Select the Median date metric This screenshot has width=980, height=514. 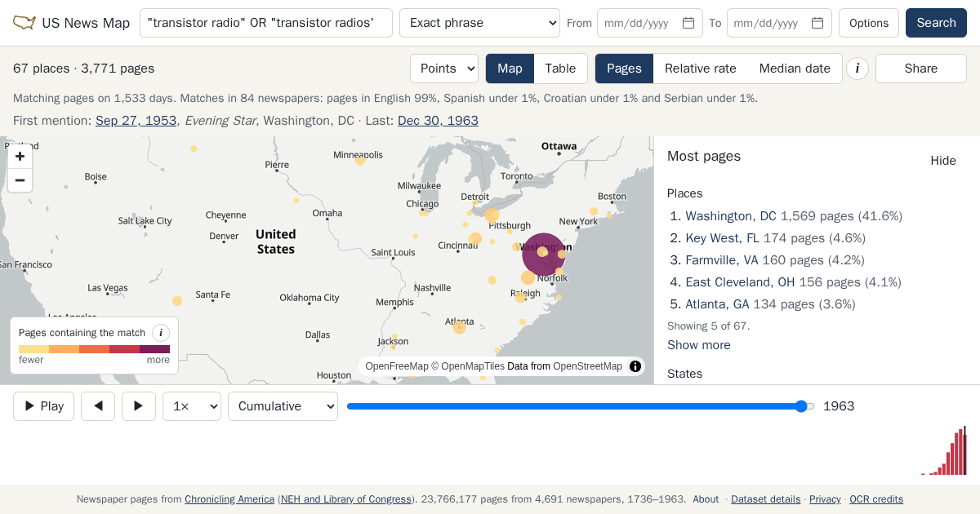coord(795,69)
